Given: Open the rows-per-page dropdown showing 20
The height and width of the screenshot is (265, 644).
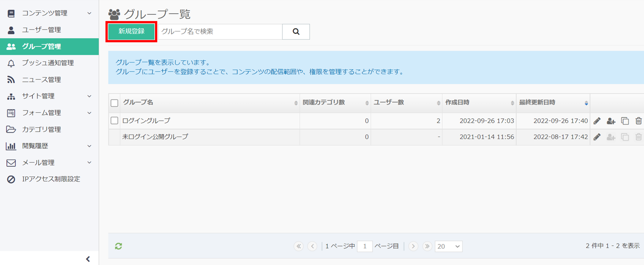Looking at the screenshot, I should [x=449, y=246].
